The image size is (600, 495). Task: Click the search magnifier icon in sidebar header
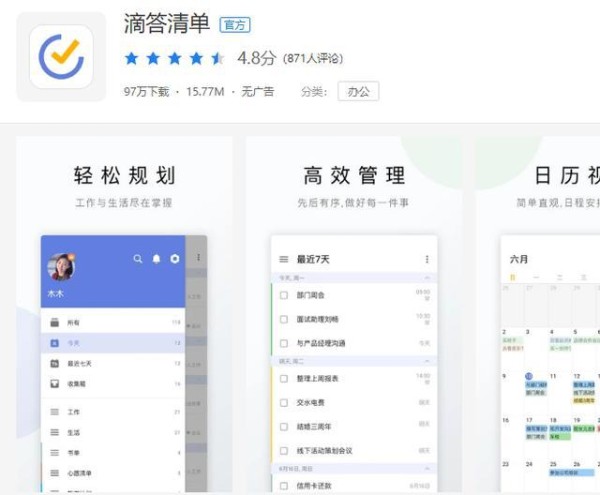tap(138, 259)
